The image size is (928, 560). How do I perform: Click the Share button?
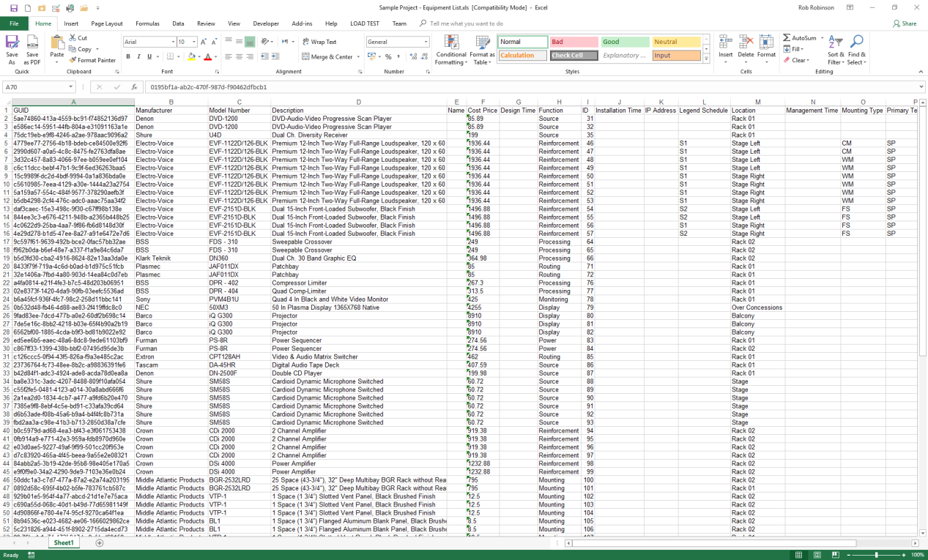pyautogui.click(x=905, y=23)
